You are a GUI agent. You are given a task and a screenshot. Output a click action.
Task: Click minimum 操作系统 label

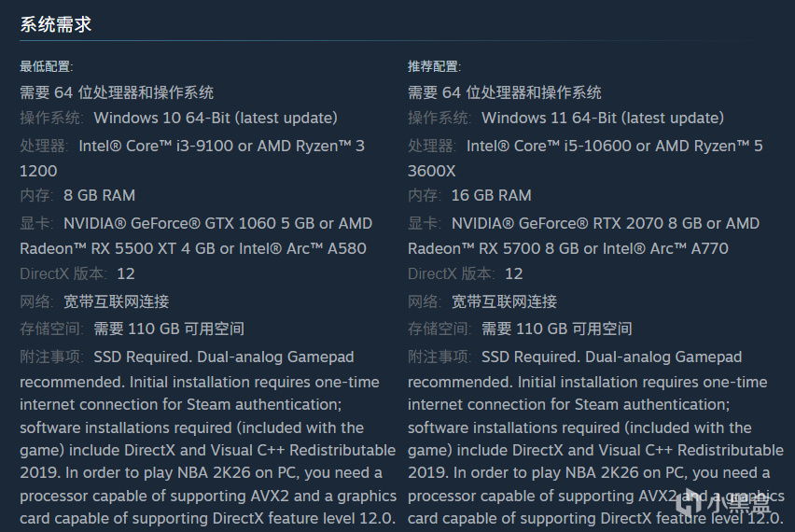[x=51, y=119]
